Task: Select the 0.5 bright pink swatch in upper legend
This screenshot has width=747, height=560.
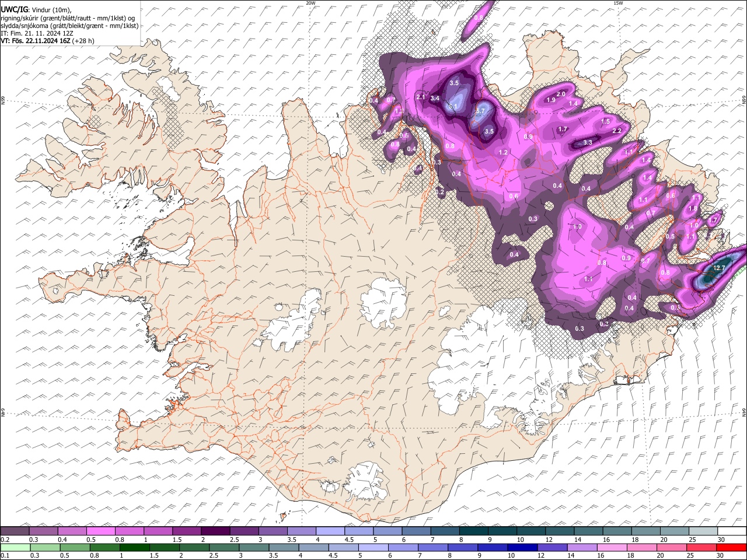Action: (x=100, y=531)
